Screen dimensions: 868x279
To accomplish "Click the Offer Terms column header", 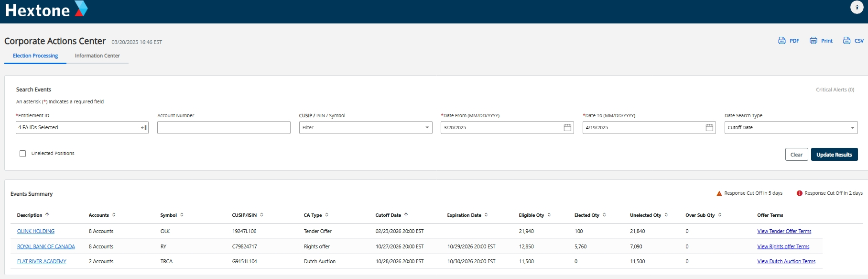I will point(770,215).
